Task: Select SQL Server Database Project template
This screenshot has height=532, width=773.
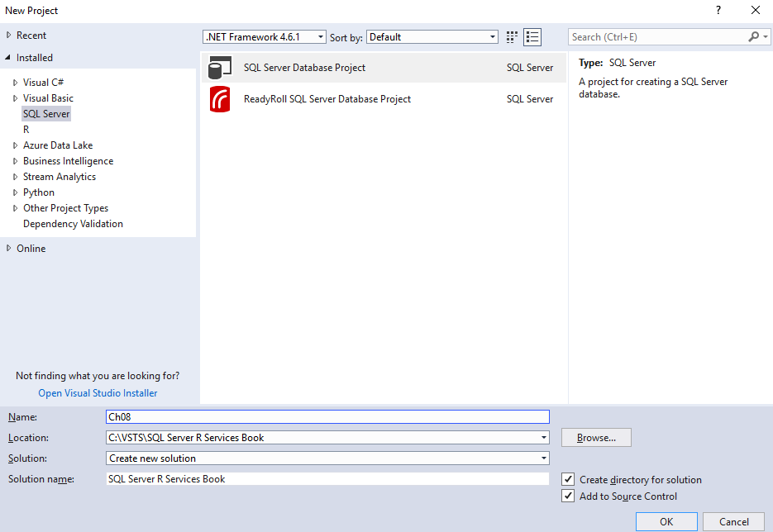Action: click(x=384, y=68)
